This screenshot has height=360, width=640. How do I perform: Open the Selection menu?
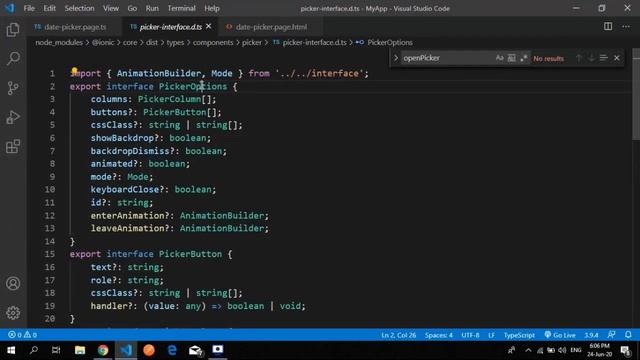(x=79, y=8)
